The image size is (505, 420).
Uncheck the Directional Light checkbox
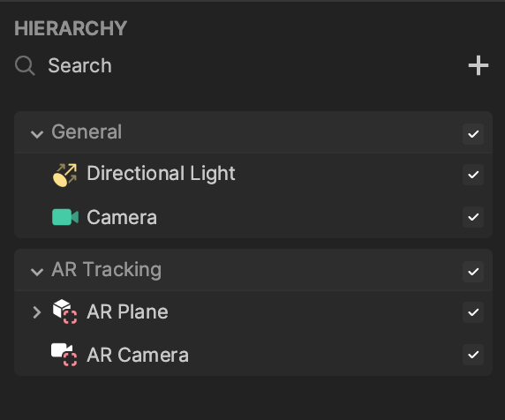tap(473, 175)
